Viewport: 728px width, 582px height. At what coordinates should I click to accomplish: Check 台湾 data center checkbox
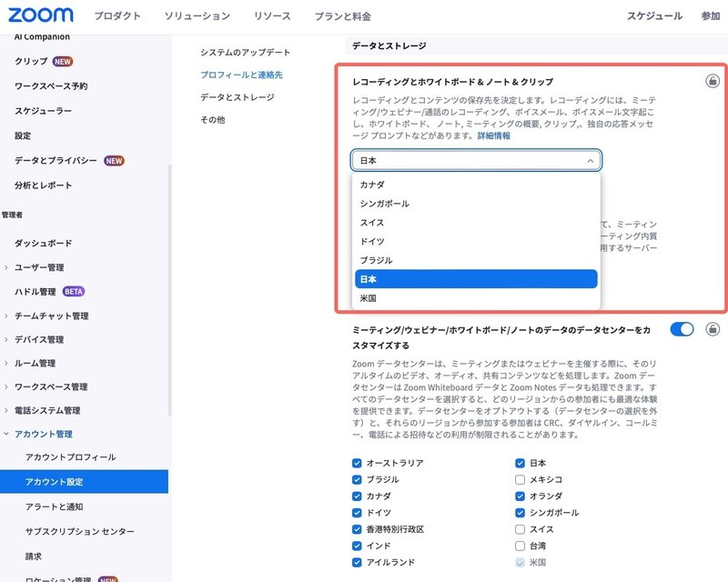click(x=520, y=546)
